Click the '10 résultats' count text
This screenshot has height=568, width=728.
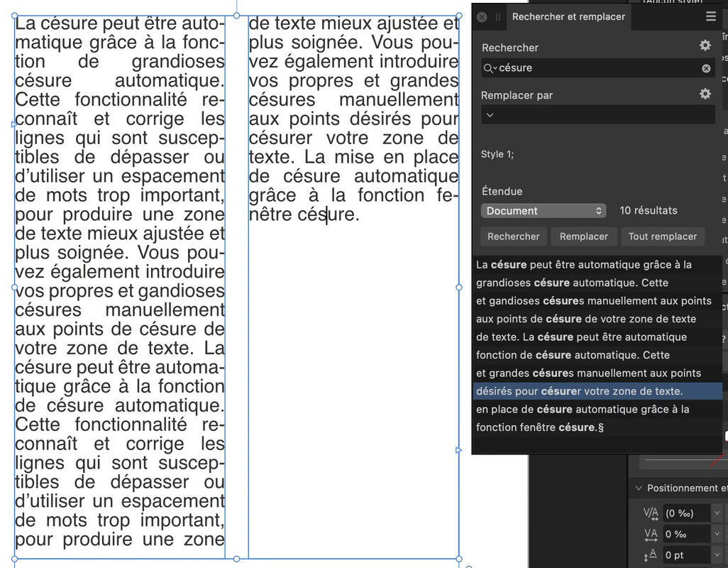[648, 210]
